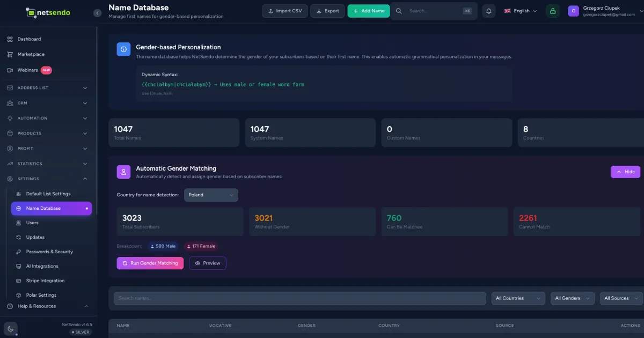Collapse the sidebar with arrow button
This screenshot has height=338, width=644.
tap(97, 13)
